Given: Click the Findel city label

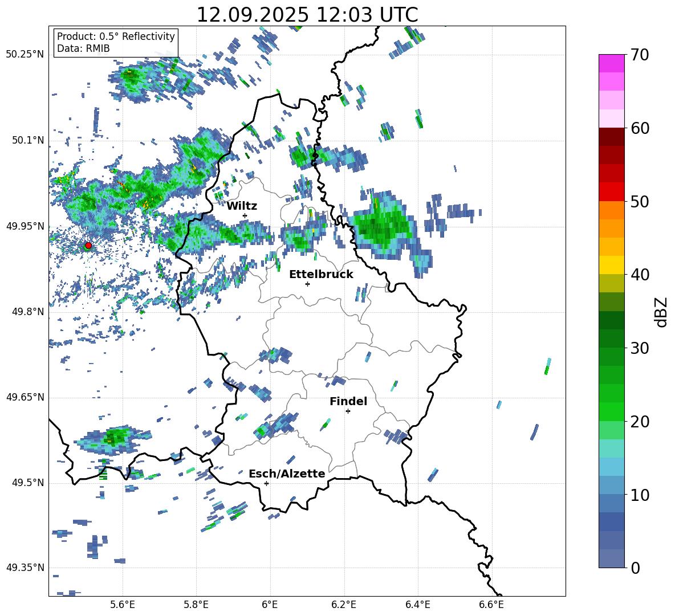Looking at the screenshot, I should click(x=348, y=401).
